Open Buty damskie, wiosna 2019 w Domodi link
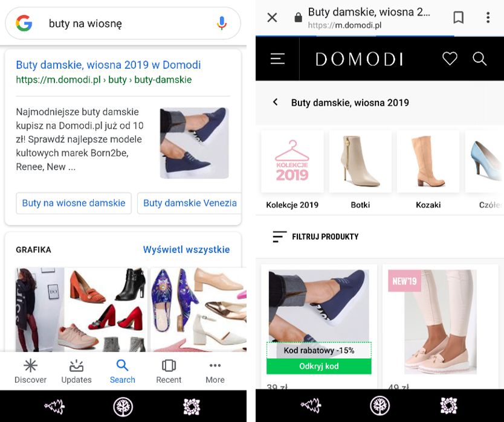 coord(108,65)
